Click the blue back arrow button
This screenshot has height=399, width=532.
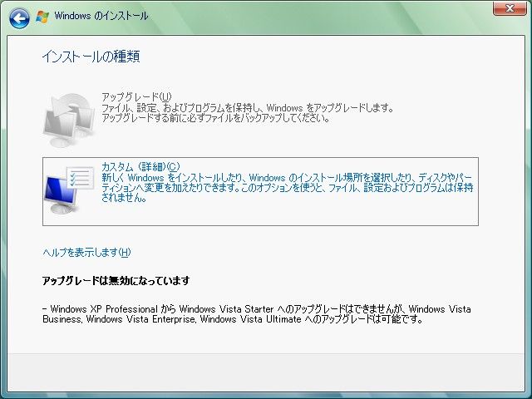[20, 17]
